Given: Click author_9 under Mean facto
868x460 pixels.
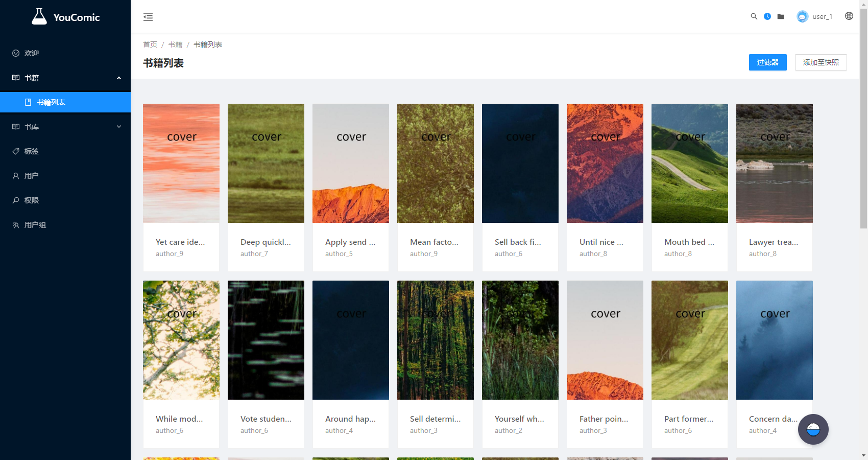Looking at the screenshot, I should click(424, 254).
